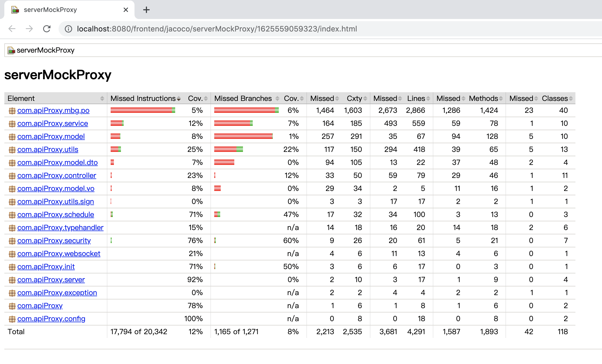Click package icon beside com.apiProxy.config
Screen dimensions: 602x364
pos(12,319)
